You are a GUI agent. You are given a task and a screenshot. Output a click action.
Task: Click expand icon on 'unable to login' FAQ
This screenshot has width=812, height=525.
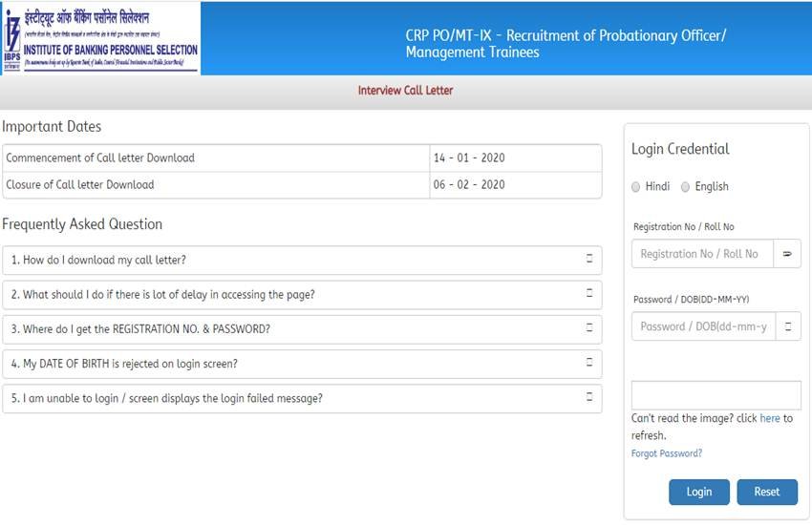(x=589, y=398)
